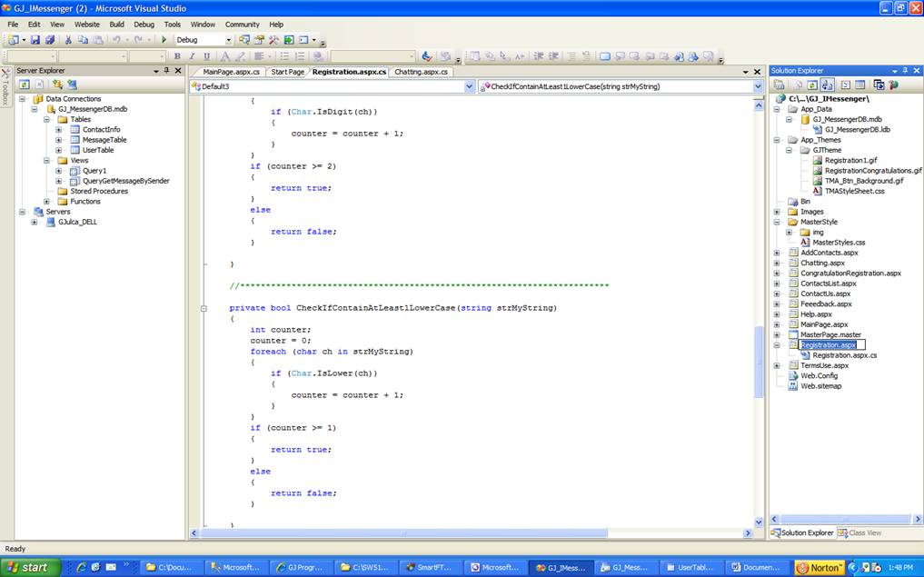The height and width of the screenshot is (577, 924).
Task: Click the code editor vertical scrollbar
Action: tap(759, 363)
